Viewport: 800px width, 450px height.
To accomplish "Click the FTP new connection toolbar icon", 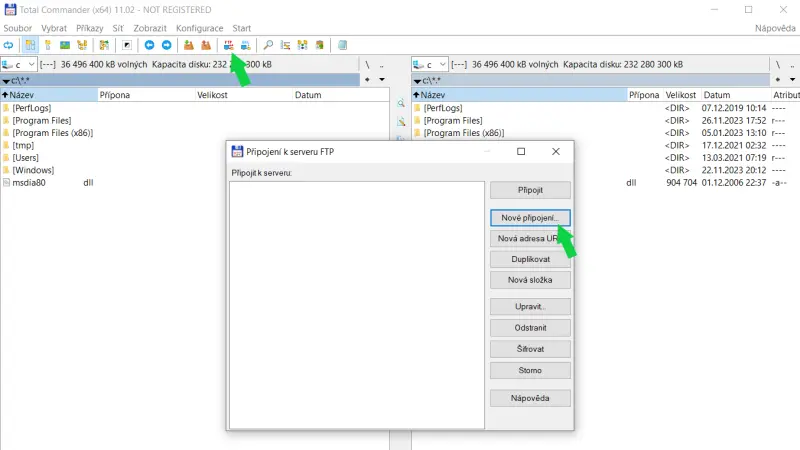I will (245, 45).
